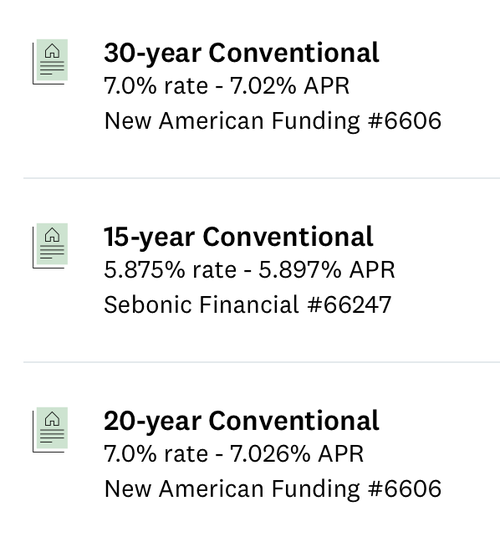Click the 20-year Conventional mortgage document icon
Viewport: 500px width, 537px height.
pos(50,430)
